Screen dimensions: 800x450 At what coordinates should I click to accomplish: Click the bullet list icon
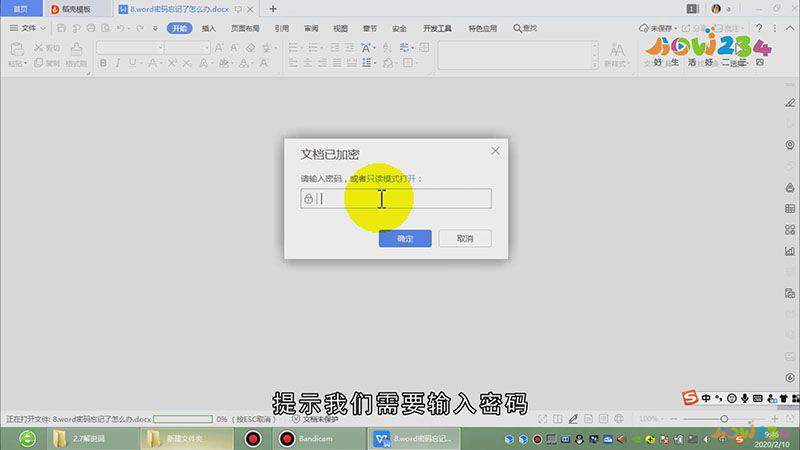[293, 47]
